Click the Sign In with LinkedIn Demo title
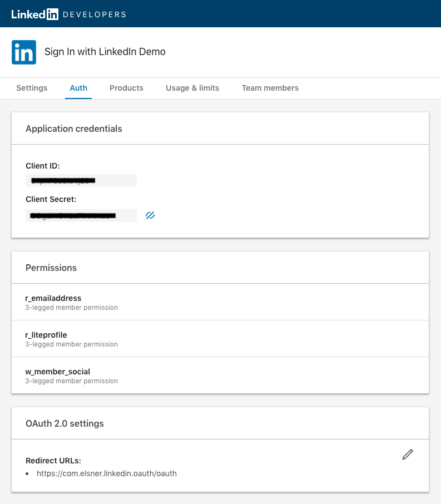Viewport: 441px width, 504px height. click(105, 52)
